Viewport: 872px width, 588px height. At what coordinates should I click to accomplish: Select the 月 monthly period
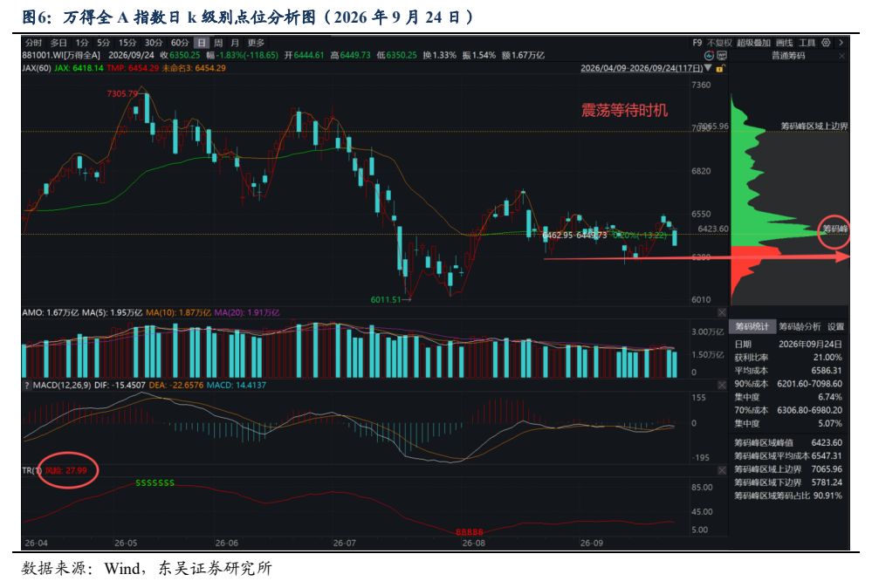[235, 43]
